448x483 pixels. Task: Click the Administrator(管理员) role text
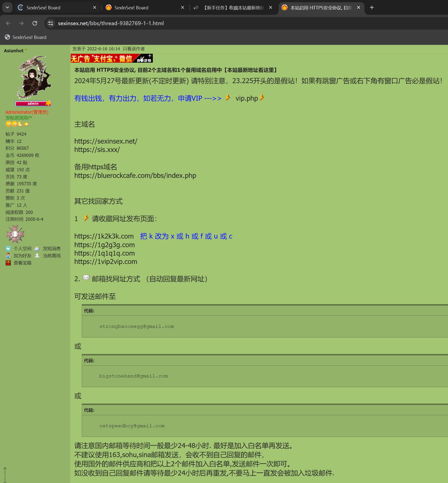(27, 112)
